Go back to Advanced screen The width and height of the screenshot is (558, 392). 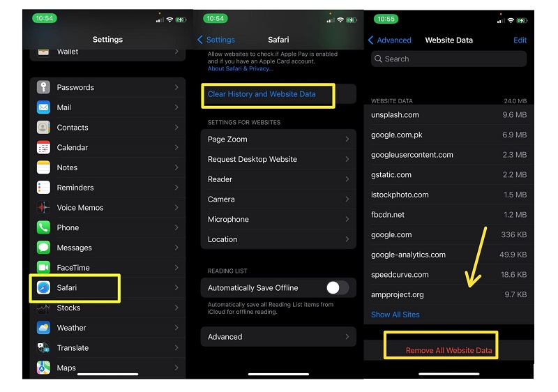tap(390, 40)
